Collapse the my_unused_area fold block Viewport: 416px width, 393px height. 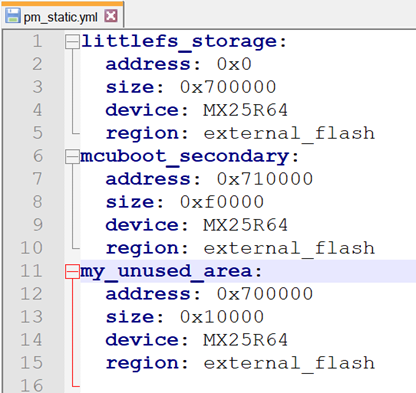[72, 271]
